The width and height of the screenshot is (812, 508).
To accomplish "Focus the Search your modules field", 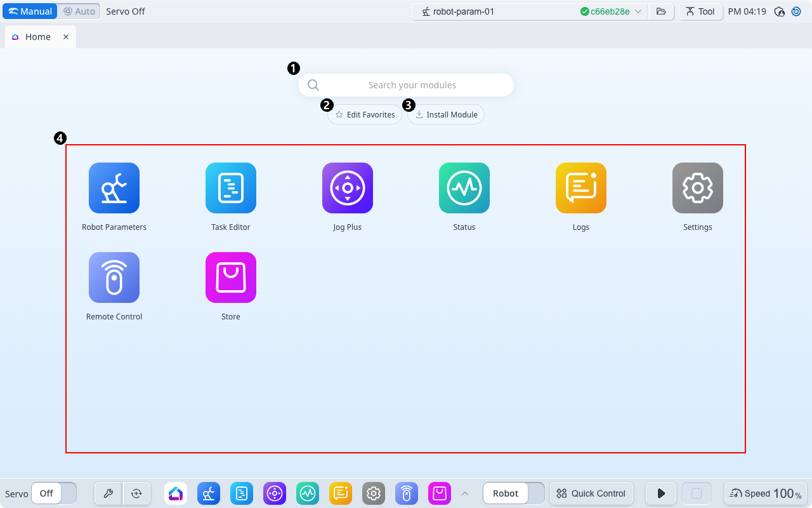I will point(412,85).
